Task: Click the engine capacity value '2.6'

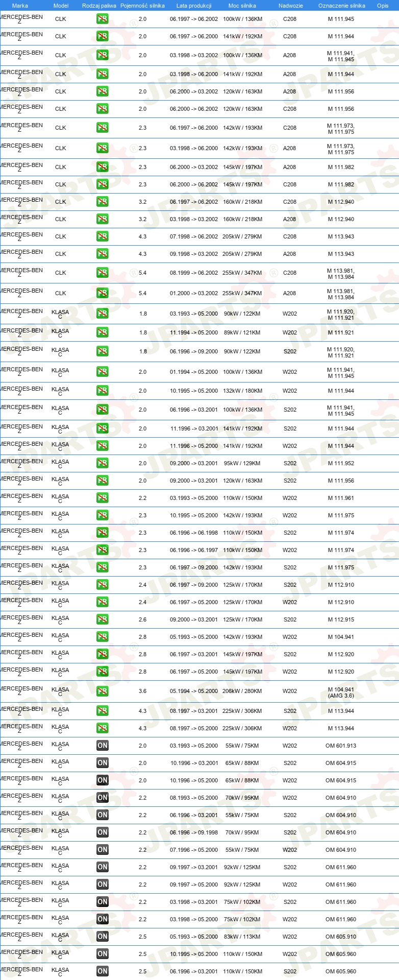Action: [142, 619]
